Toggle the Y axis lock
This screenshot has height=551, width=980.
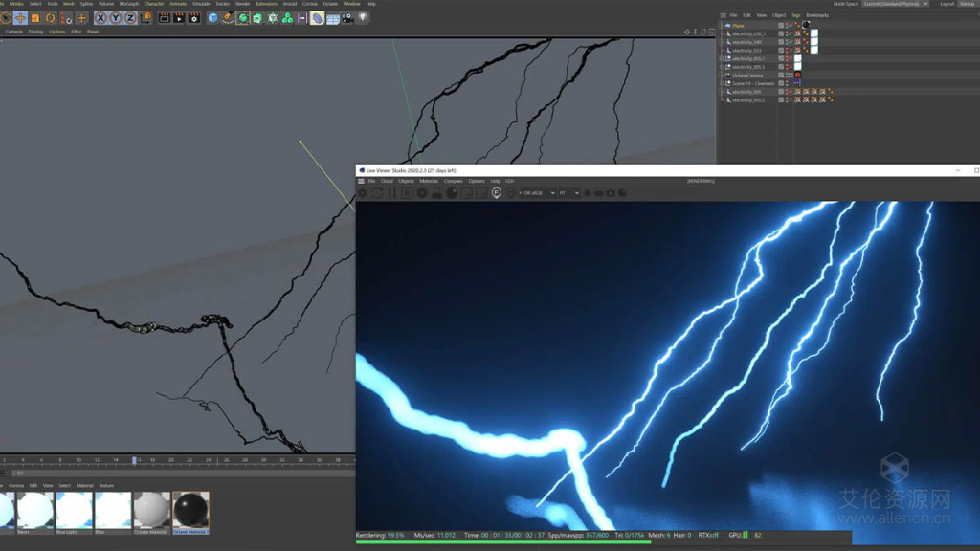pyautogui.click(x=116, y=18)
